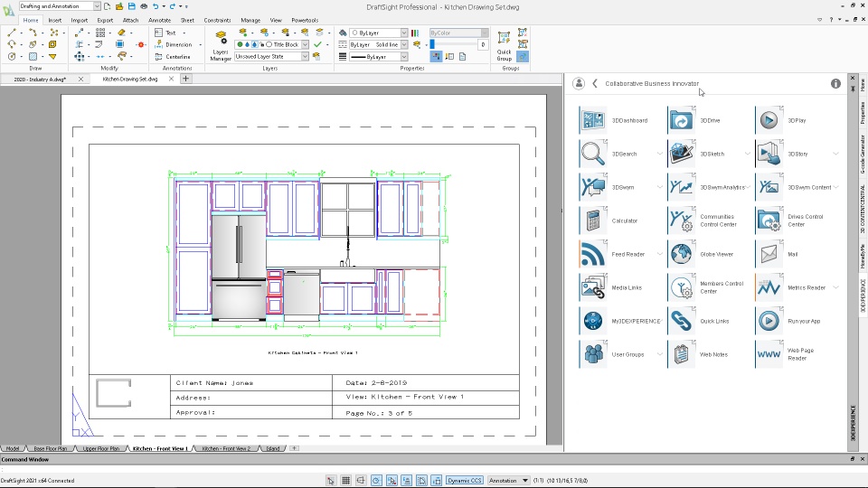Open the Calculator app icon
This screenshot has width=868, height=488.
tap(592, 221)
